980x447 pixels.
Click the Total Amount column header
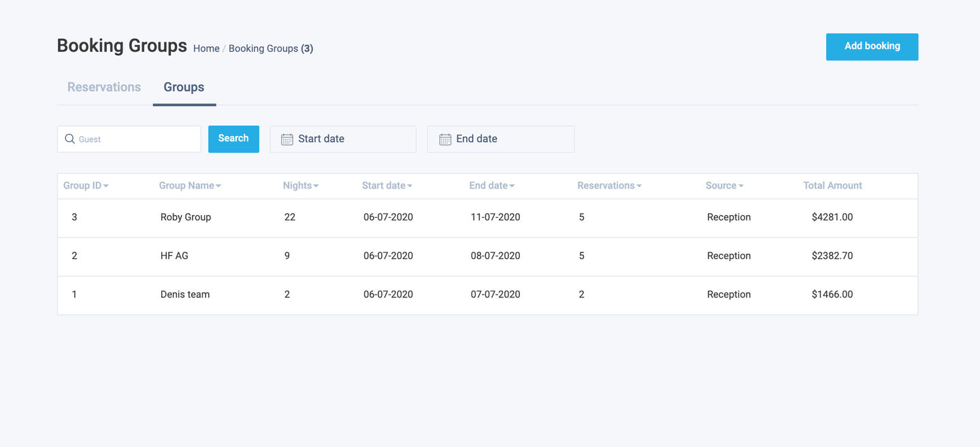832,186
